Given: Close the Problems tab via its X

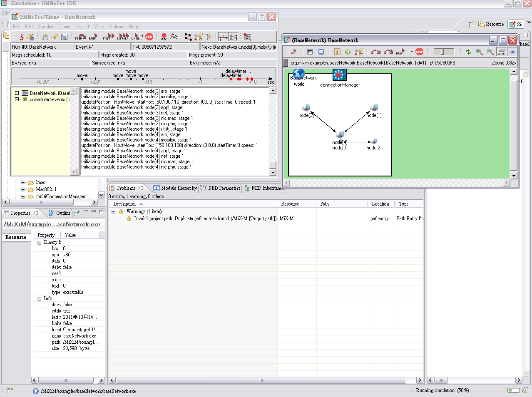Looking at the screenshot, I should click(x=141, y=188).
